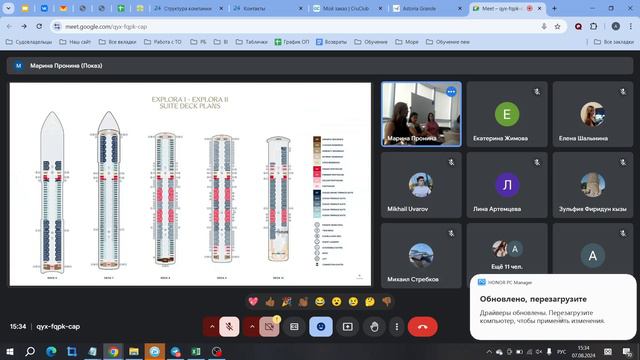The image size is (640, 360).
Task: Open Excel from the taskbar
Action: tap(196, 351)
